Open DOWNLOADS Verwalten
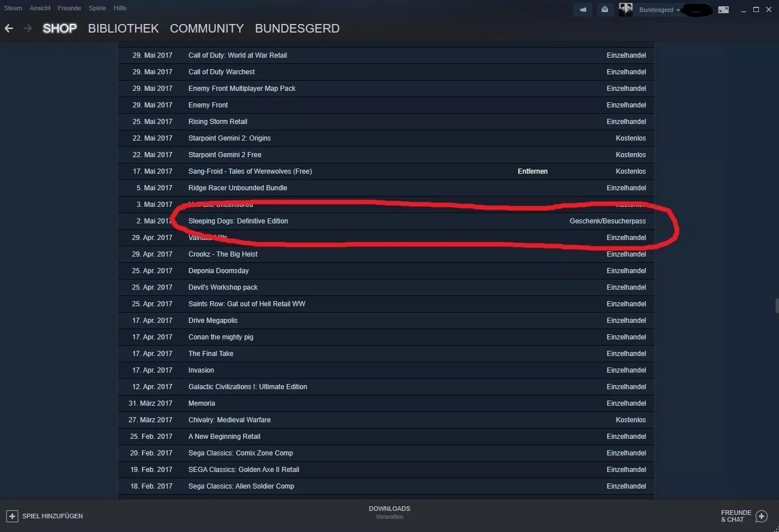Screen dimensions: 779x532 [389, 513]
